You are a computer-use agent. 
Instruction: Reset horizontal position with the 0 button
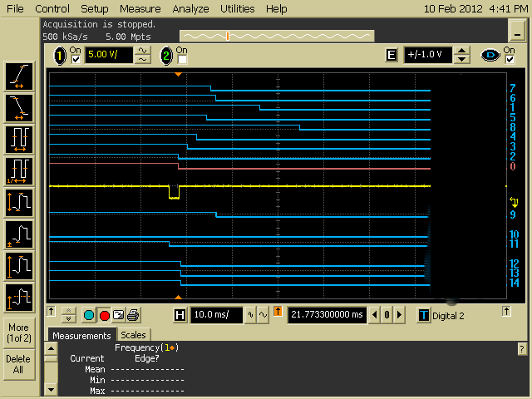click(387, 315)
